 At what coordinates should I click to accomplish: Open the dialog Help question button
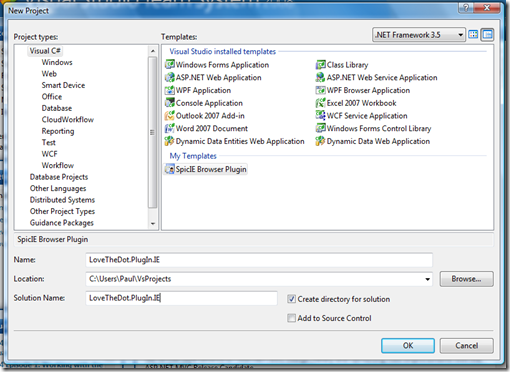click(x=466, y=7)
